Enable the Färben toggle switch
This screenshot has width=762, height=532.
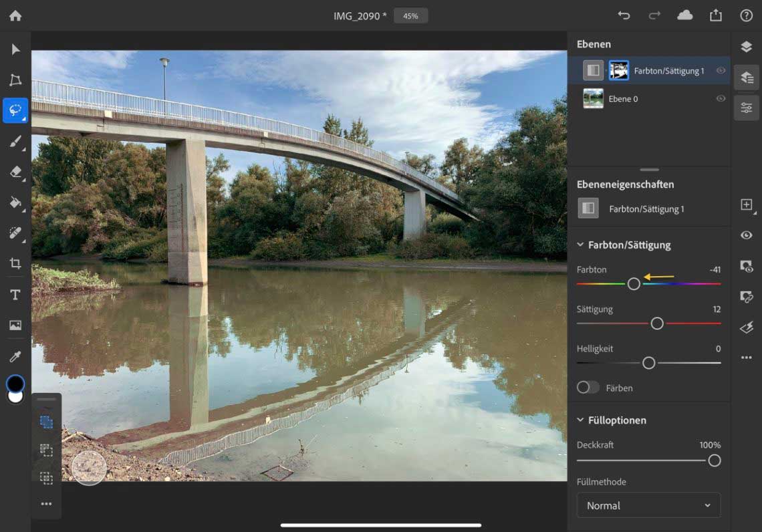point(588,388)
